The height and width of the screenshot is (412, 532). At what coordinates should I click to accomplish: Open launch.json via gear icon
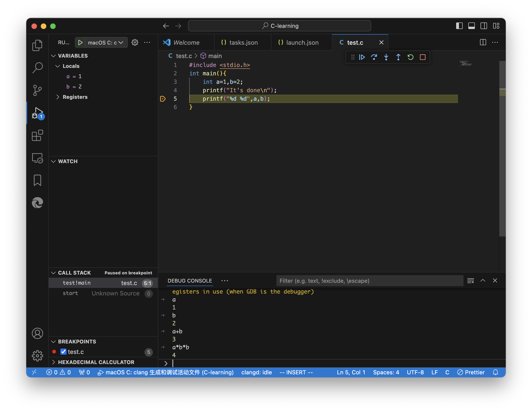pos(135,43)
